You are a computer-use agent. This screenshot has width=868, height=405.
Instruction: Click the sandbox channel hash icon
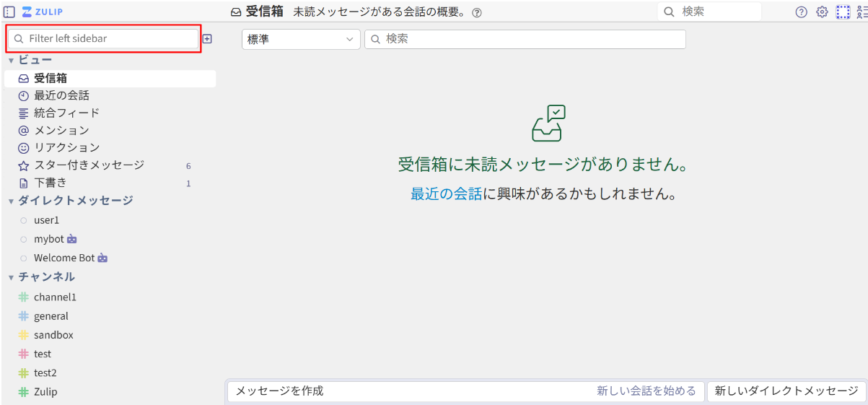(x=23, y=335)
